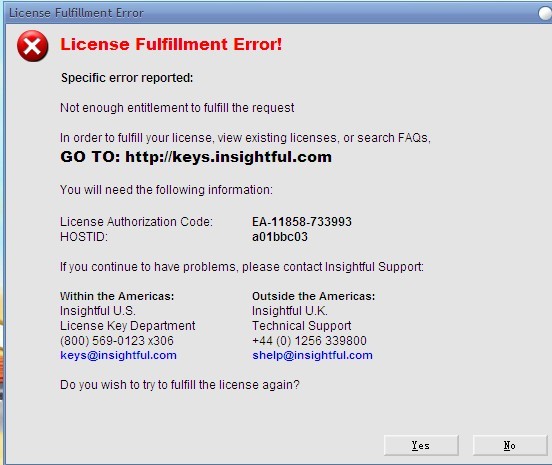Open the shelp@insightful.com email link
This screenshot has width=552, height=465.
(312, 355)
